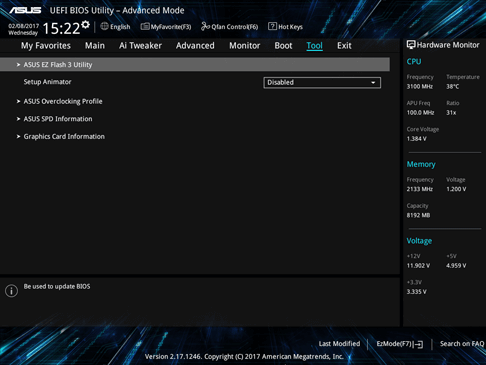Open the Exit tab

click(x=344, y=46)
